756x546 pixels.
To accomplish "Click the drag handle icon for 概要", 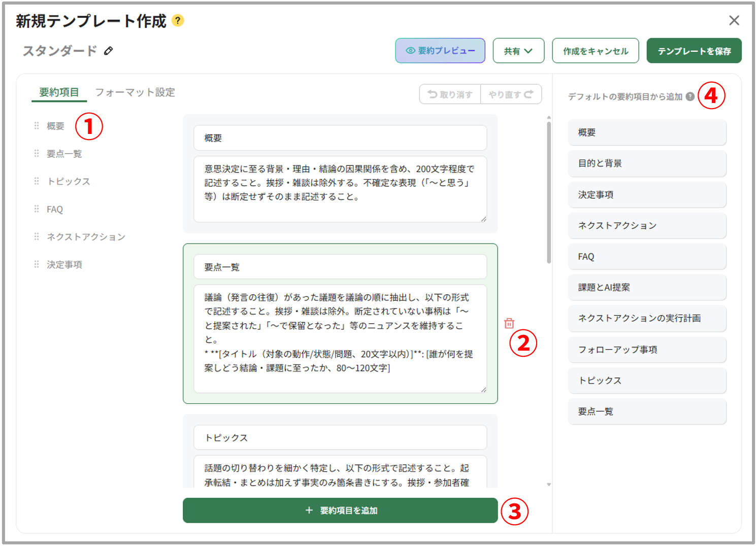I will click(x=37, y=125).
